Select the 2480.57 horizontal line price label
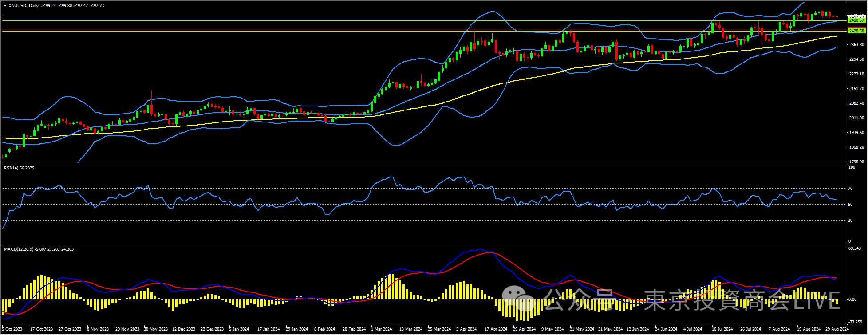This screenshot has height=335, width=868. (x=856, y=20)
